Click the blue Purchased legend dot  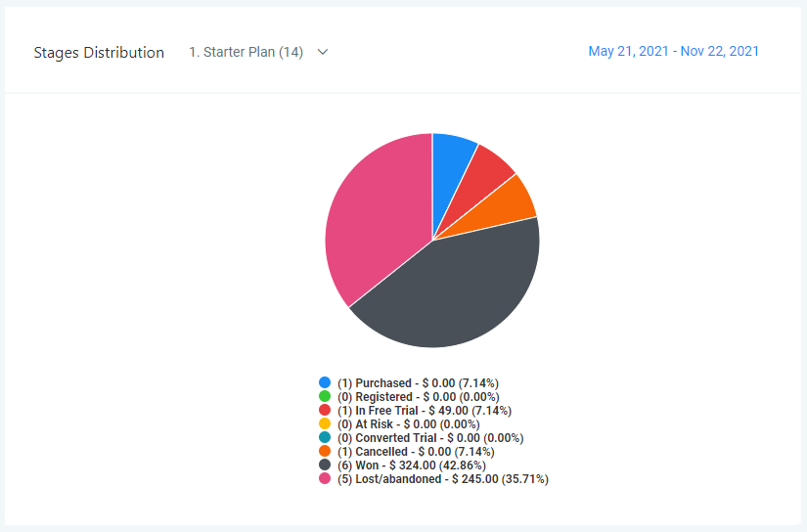(325, 383)
